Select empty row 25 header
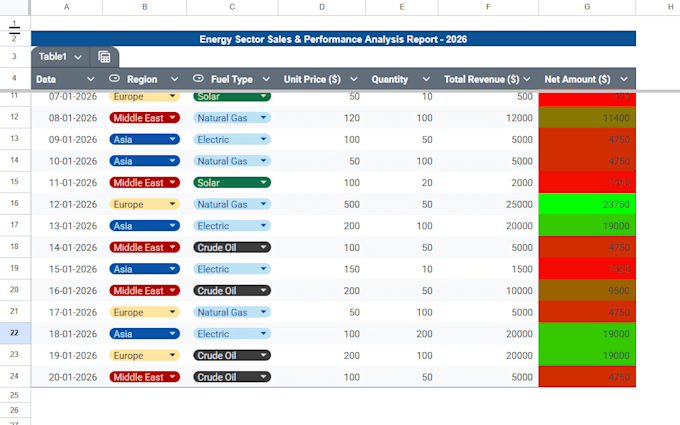The width and height of the screenshot is (680, 425). point(15,395)
